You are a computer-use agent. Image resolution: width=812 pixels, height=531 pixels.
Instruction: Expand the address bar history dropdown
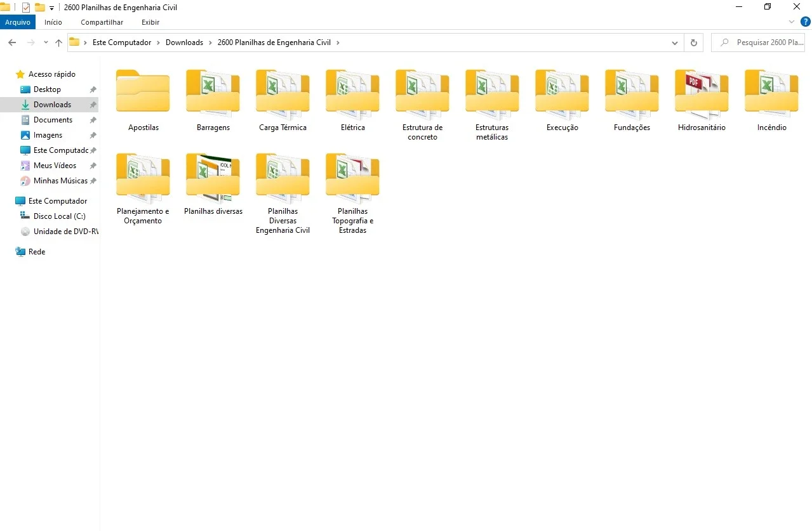coord(675,43)
